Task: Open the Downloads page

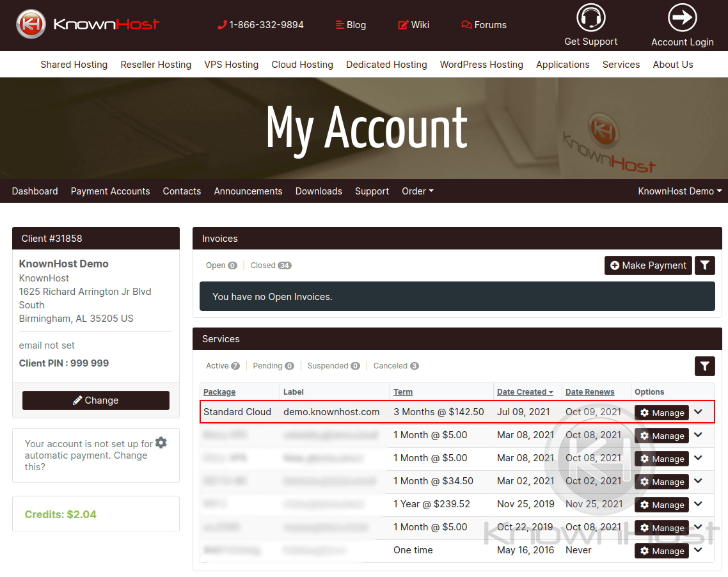Action: pyautogui.click(x=319, y=191)
